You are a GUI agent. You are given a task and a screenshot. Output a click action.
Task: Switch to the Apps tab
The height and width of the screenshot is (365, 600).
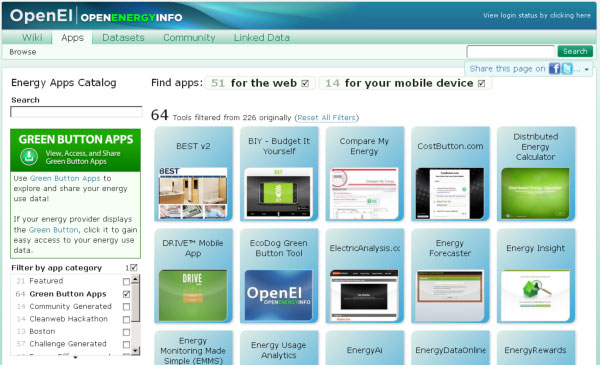coord(72,38)
